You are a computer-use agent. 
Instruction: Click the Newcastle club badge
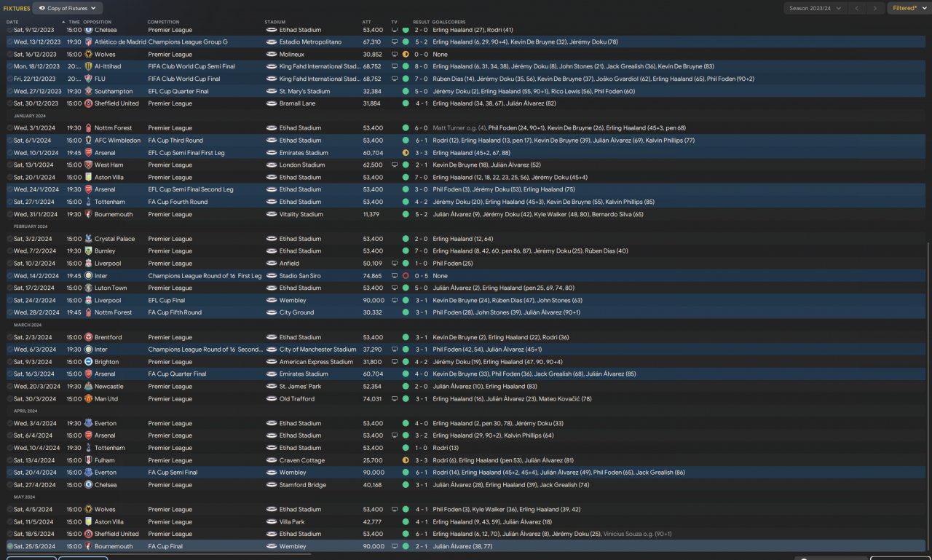pos(88,387)
